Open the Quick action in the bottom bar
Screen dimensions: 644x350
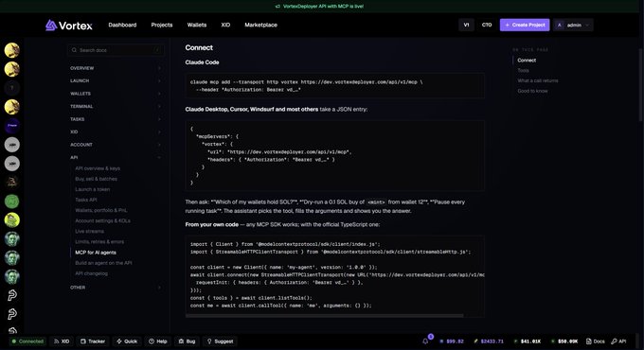pos(127,341)
